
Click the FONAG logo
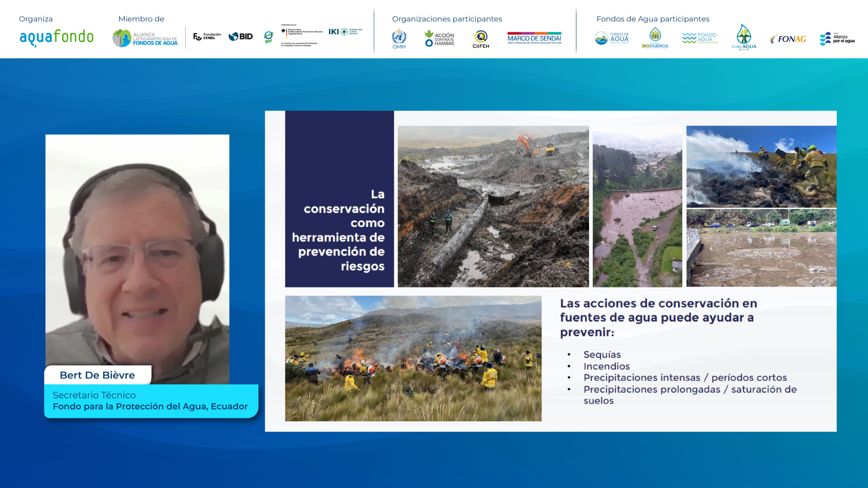(x=788, y=39)
